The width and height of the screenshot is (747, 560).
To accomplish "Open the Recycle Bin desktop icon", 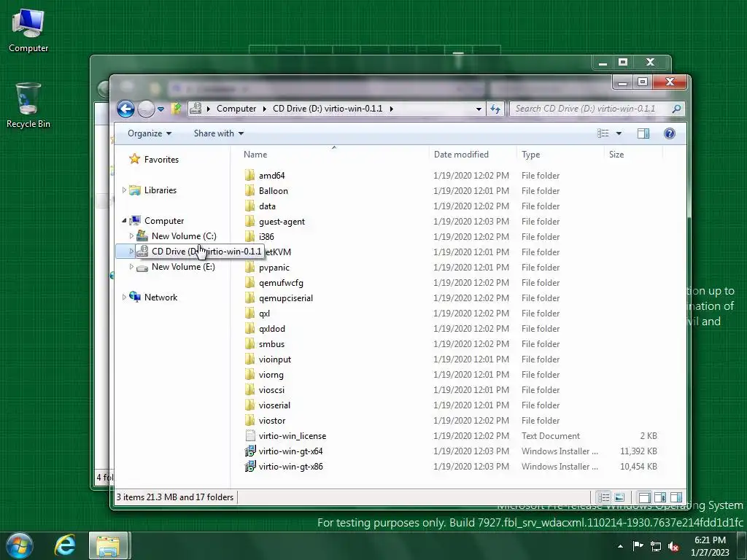I will click(x=28, y=106).
